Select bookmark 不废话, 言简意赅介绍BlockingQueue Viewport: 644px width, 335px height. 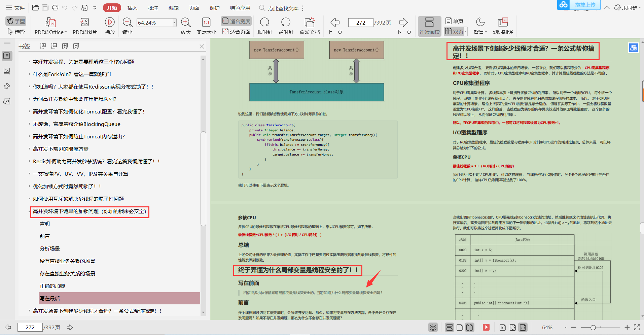point(77,124)
